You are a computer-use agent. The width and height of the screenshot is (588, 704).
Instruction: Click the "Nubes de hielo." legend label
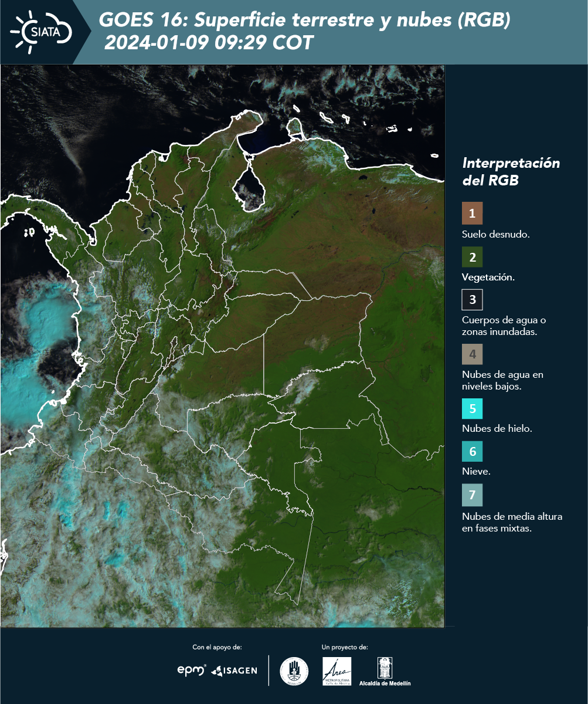click(497, 429)
